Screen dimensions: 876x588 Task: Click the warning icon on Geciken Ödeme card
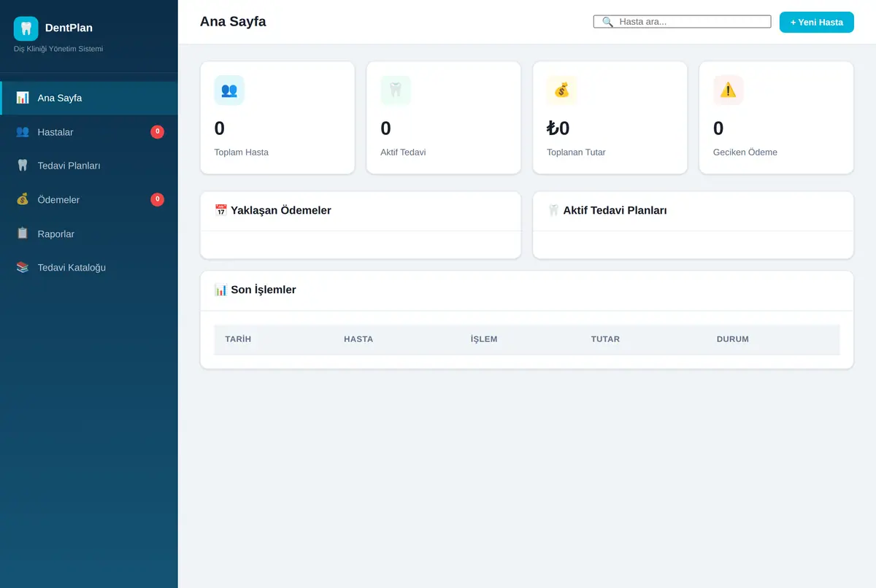coord(728,90)
